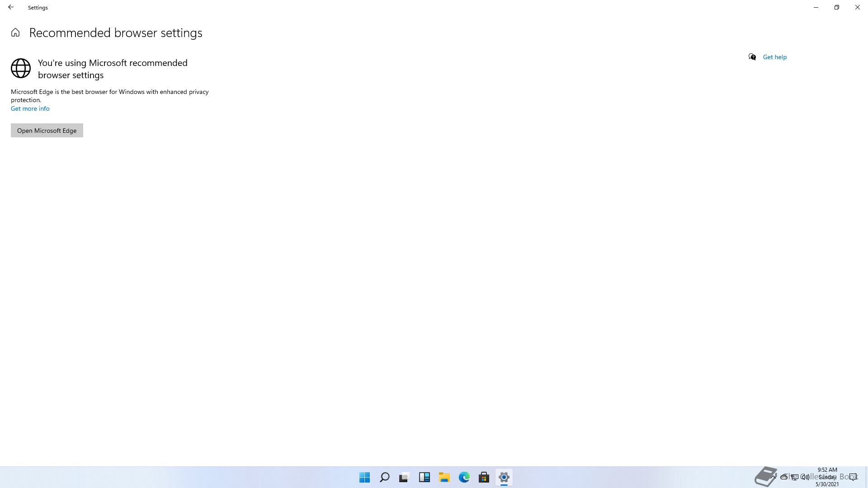
Task: Open taskbar Search magnifier
Action: [385, 477]
